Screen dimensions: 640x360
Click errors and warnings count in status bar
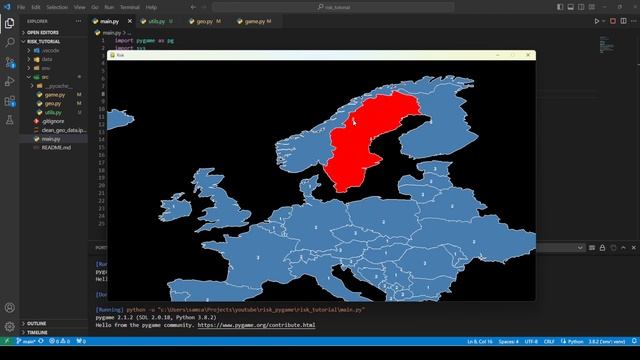pos(60,341)
